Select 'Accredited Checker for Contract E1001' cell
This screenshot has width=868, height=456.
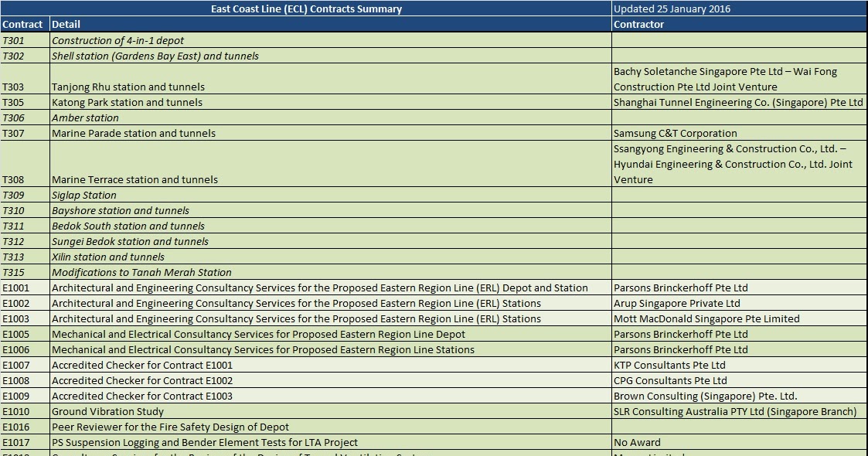(x=331, y=366)
